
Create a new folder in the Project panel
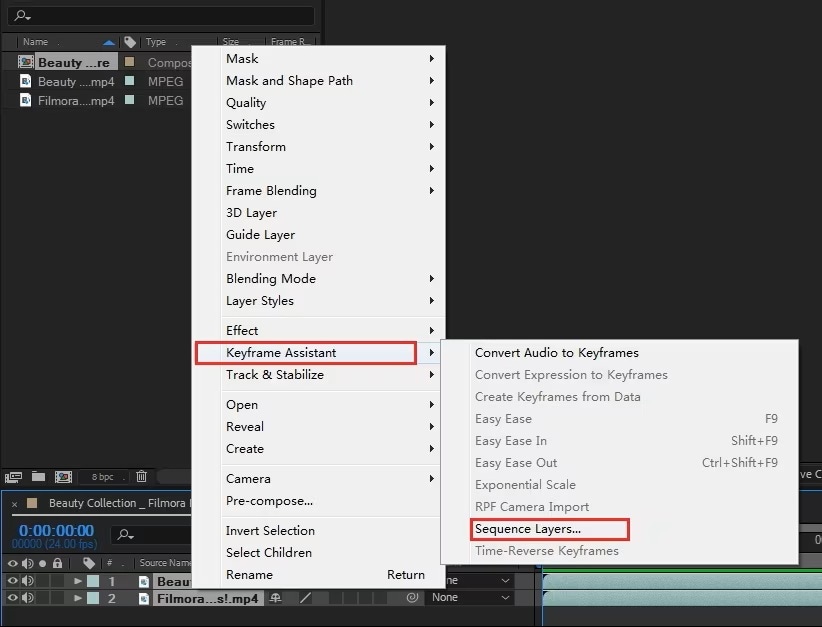click(x=37, y=477)
